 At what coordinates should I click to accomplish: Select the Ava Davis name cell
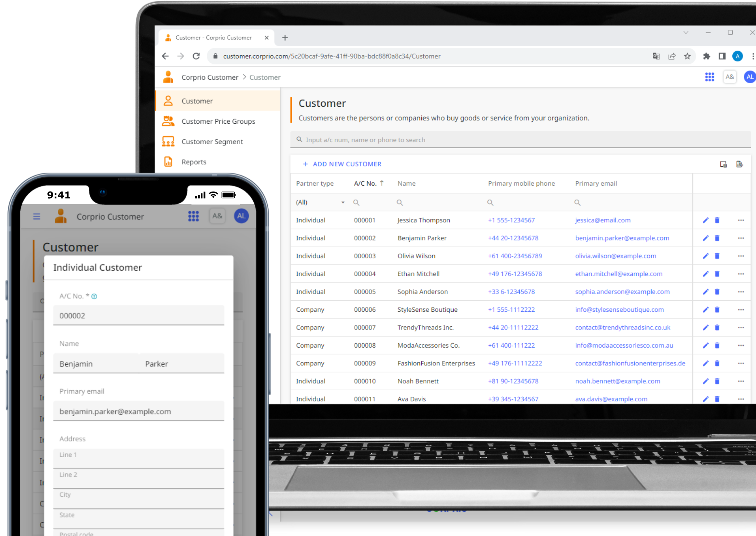[x=411, y=399]
